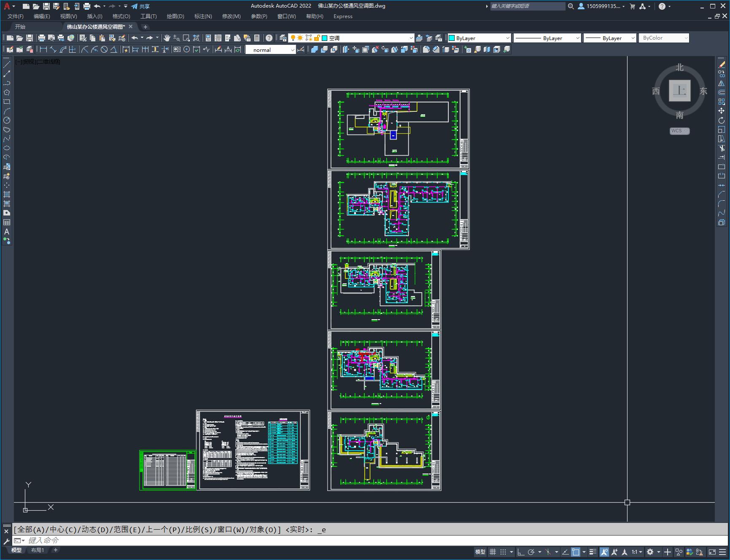Select the Table tool

click(x=7, y=223)
